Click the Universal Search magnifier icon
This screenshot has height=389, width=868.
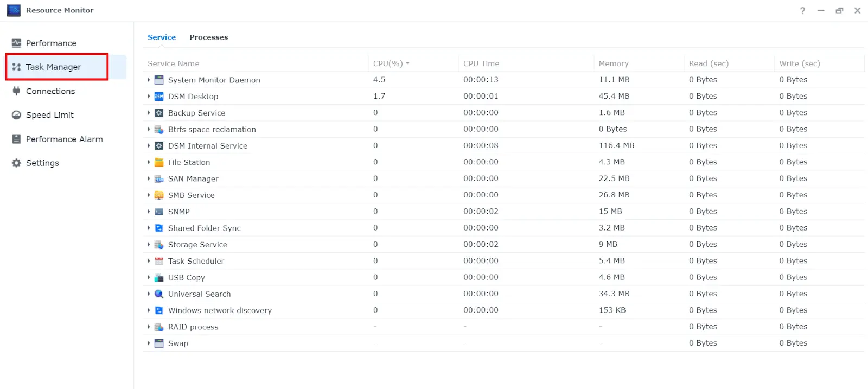tap(159, 294)
